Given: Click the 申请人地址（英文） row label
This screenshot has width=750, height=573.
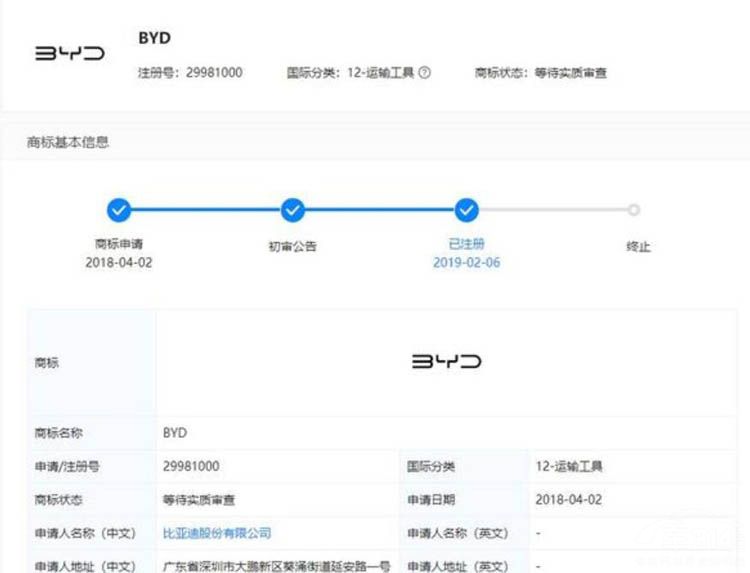Looking at the screenshot, I should pyautogui.click(x=458, y=566).
